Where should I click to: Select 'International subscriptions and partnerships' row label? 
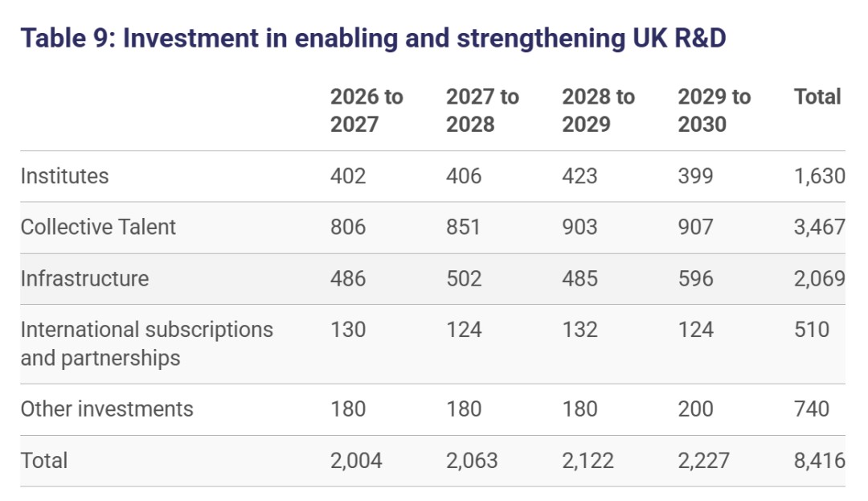pyautogui.click(x=146, y=343)
